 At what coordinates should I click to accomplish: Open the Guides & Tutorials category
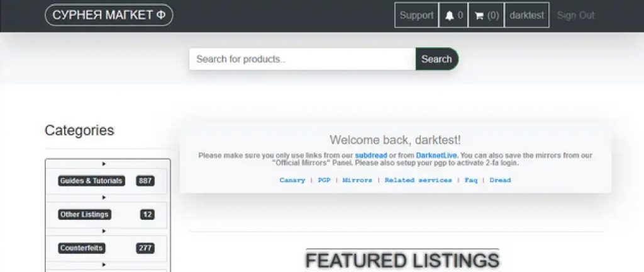[91, 181]
